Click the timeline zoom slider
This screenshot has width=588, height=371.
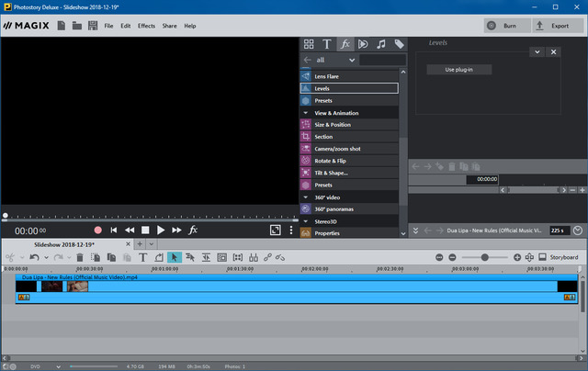point(485,257)
